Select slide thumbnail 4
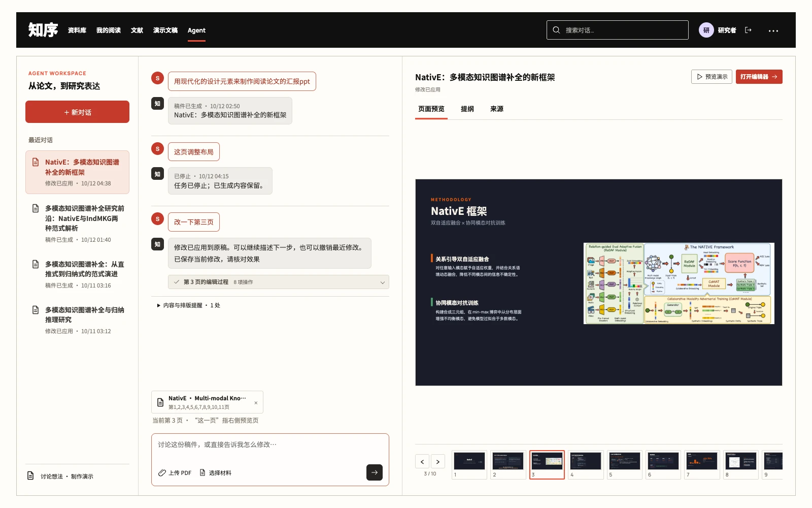812x508 pixels. pos(586,464)
